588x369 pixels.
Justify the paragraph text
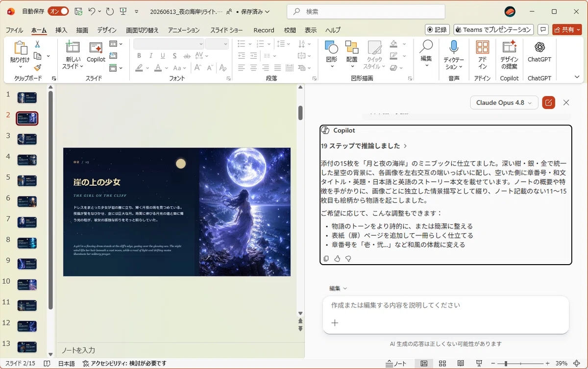[x=277, y=68]
